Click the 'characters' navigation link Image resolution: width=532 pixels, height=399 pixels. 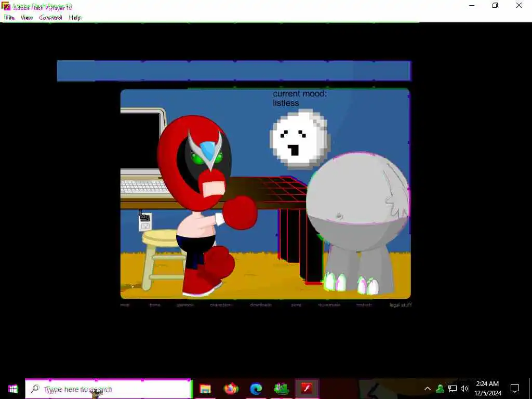click(220, 305)
